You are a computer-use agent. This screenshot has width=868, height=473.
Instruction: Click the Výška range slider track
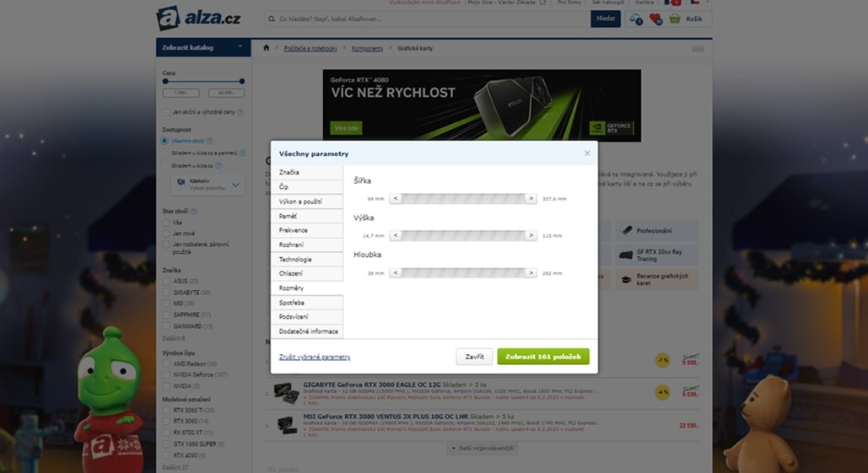463,236
